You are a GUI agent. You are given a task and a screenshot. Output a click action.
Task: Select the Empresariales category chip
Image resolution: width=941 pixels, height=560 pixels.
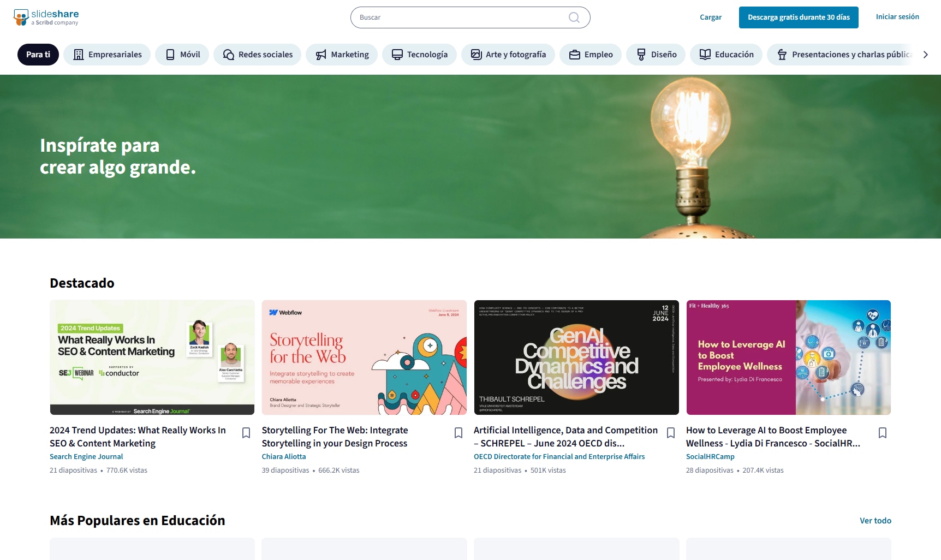click(107, 55)
